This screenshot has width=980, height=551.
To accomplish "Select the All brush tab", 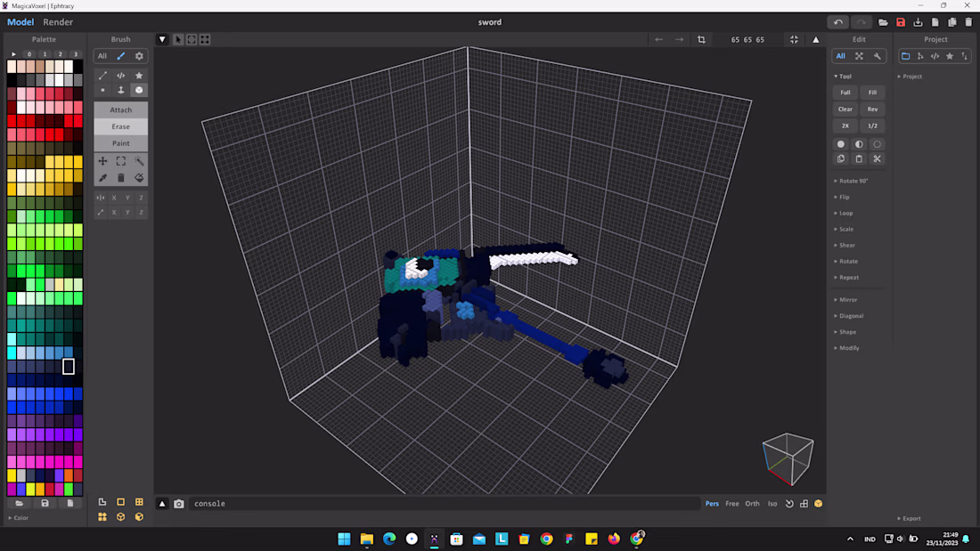I will (102, 56).
